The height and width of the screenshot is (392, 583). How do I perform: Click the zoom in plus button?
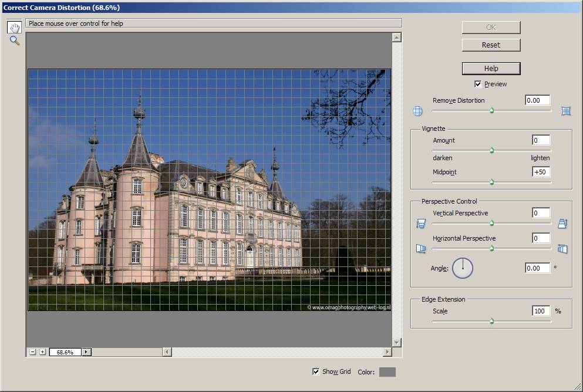pos(42,352)
